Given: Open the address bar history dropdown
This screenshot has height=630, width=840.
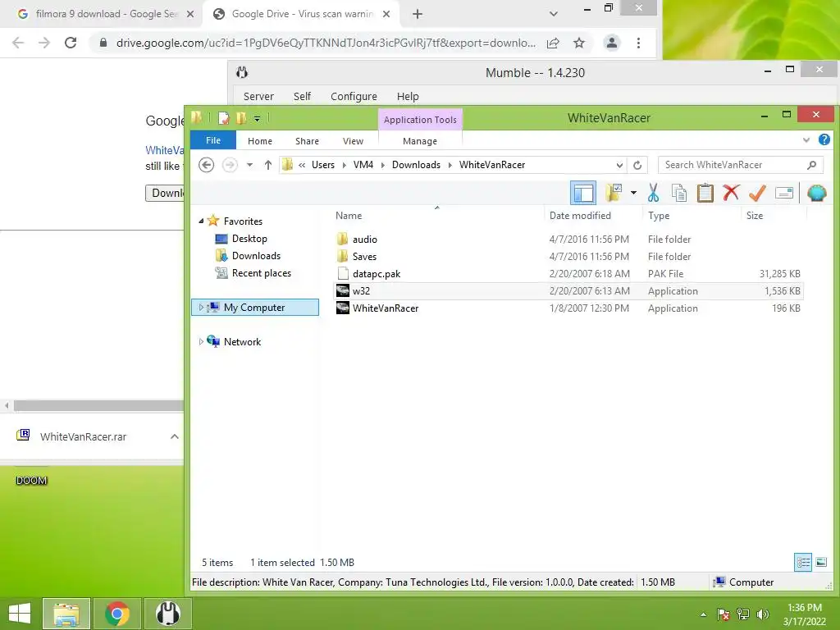Looking at the screenshot, I should tap(619, 165).
